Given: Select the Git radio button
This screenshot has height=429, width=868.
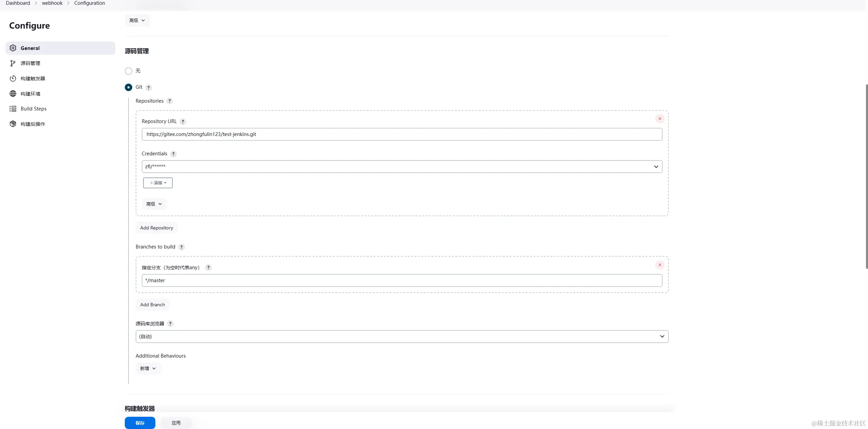Looking at the screenshot, I should pyautogui.click(x=129, y=87).
